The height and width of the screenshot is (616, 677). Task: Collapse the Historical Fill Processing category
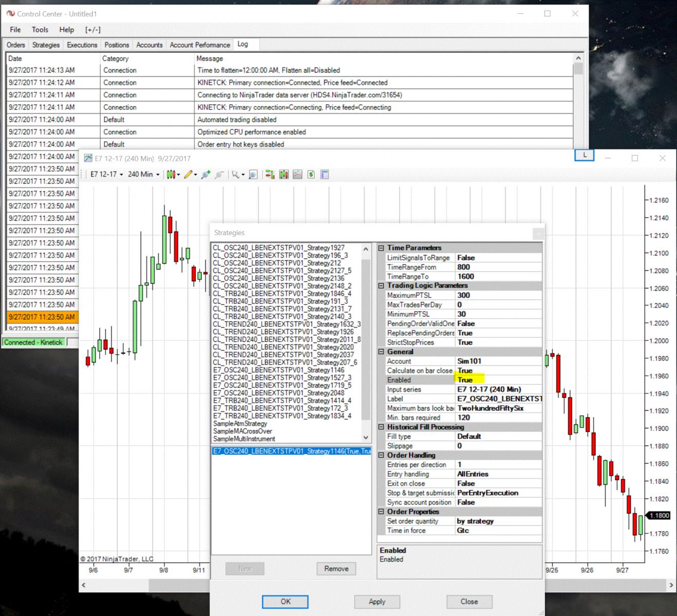coord(381,427)
